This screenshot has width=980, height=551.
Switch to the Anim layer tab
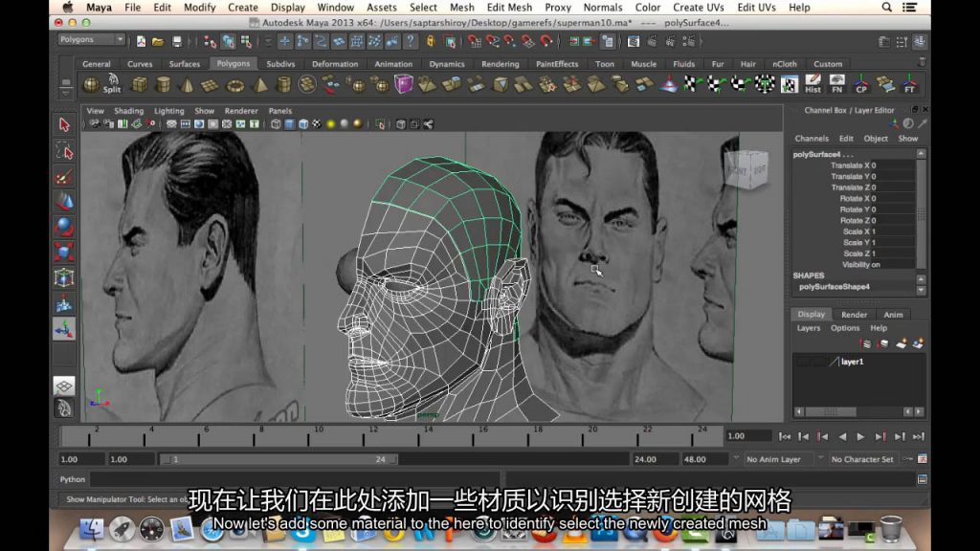[893, 315]
